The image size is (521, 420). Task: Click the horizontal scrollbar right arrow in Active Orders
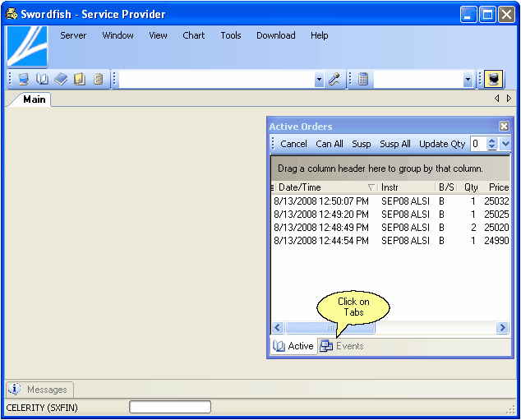(x=502, y=328)
